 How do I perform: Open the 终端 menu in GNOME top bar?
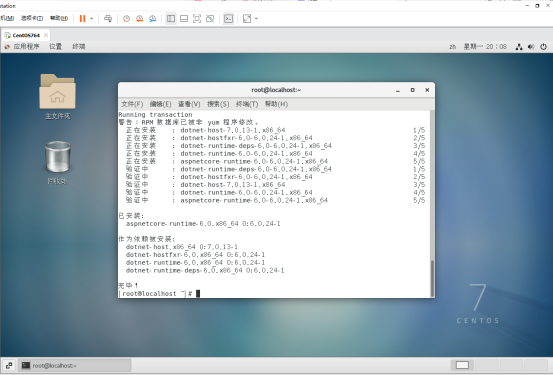pyautogui.click(x=79, y=47)
